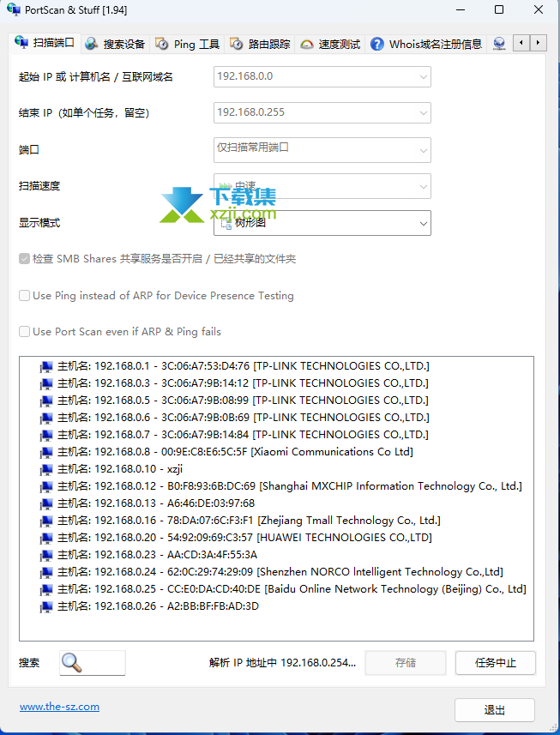
Task: Click the computer icon for host 192.168.0.26
Action: pos(46,606)
